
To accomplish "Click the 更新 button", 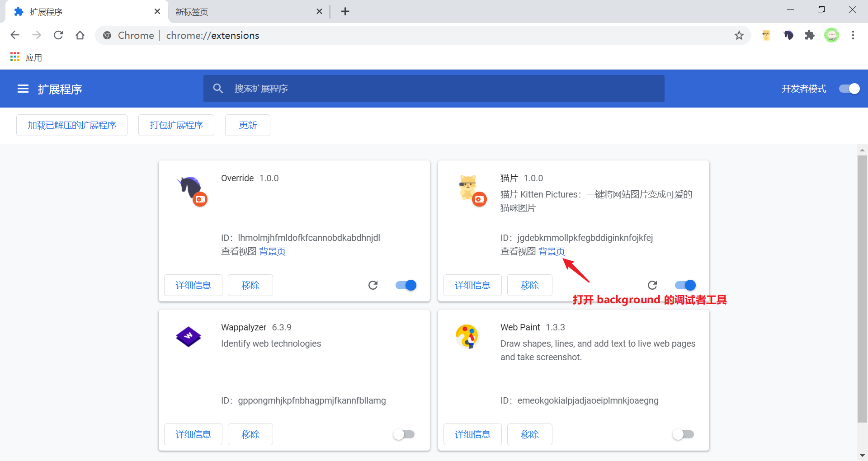I will pos(248,125).
